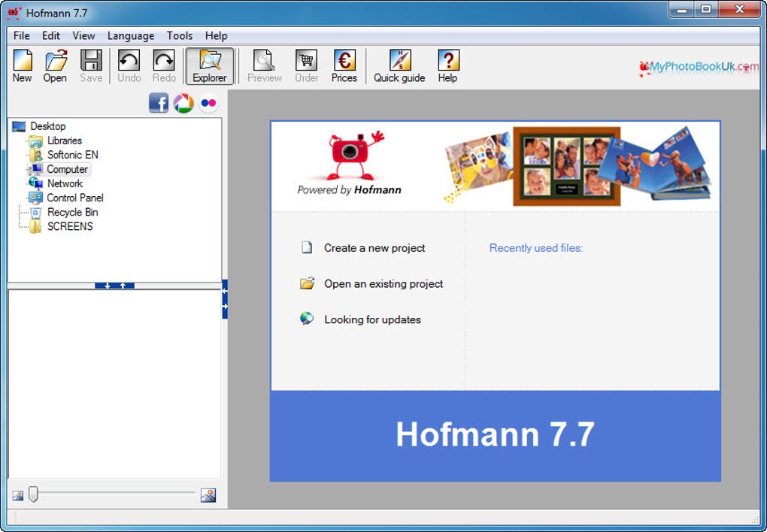Click the blank page icon beside Create project
767x532 pixels.
307,247
